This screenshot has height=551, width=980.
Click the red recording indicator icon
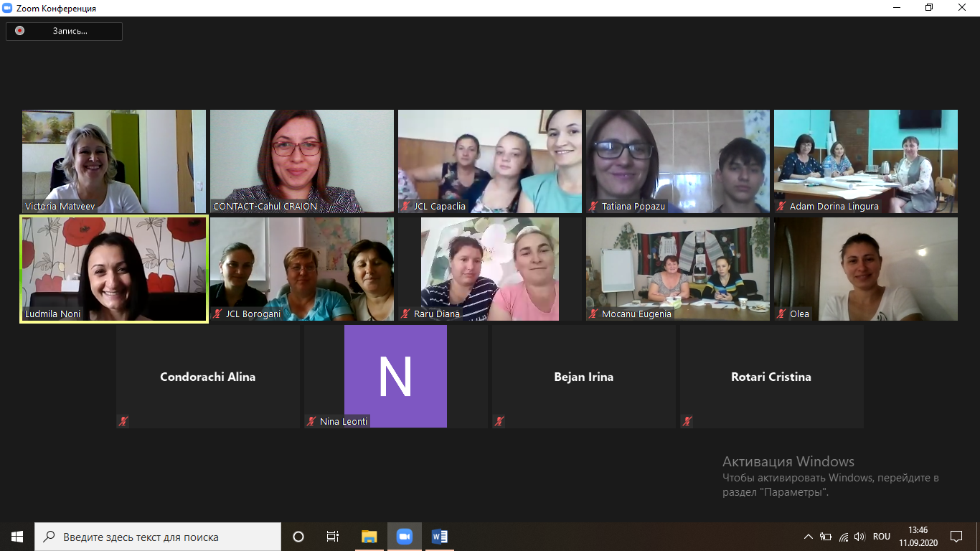click(x=19, y=31)
